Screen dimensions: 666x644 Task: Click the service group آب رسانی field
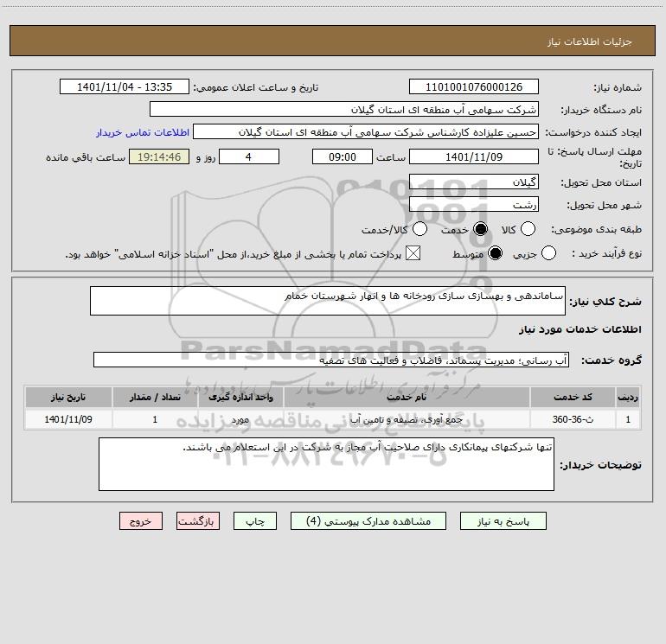(x=331, y=360)
